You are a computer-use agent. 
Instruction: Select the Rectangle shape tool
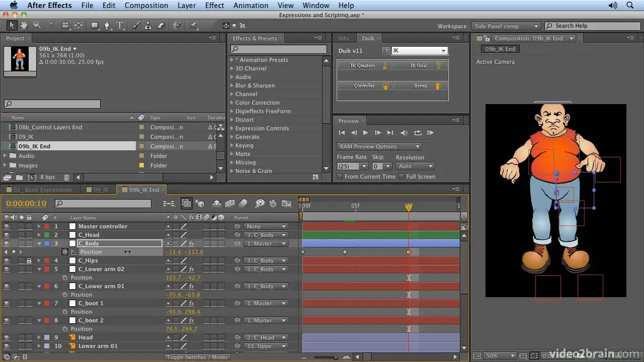94,25
